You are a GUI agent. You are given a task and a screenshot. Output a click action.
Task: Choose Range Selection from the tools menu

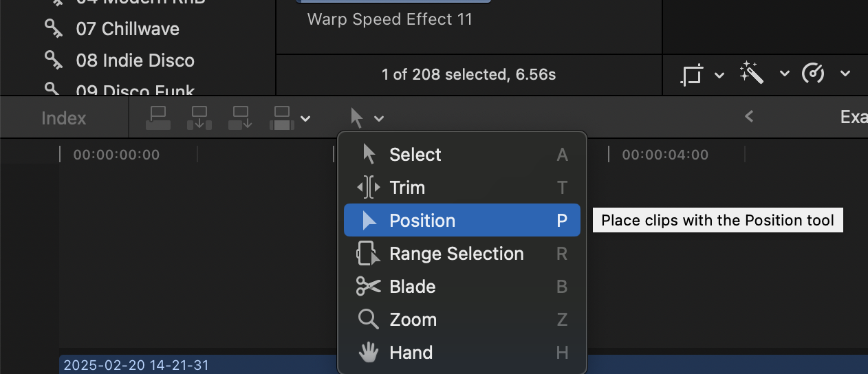point(456,254)
